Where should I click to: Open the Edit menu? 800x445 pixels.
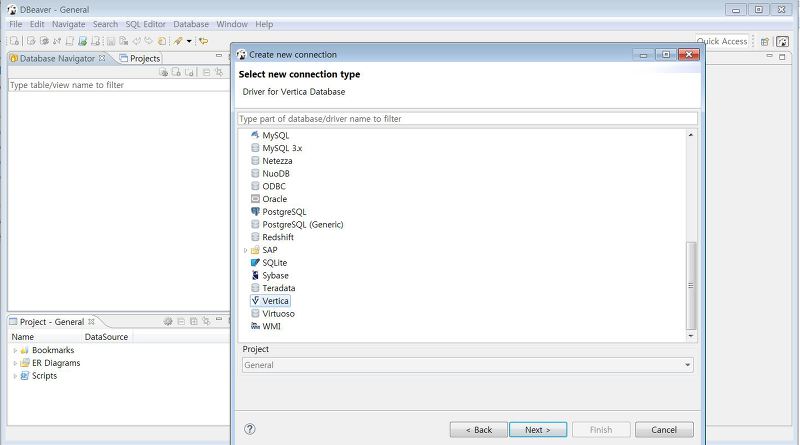(x=37, y=24)
